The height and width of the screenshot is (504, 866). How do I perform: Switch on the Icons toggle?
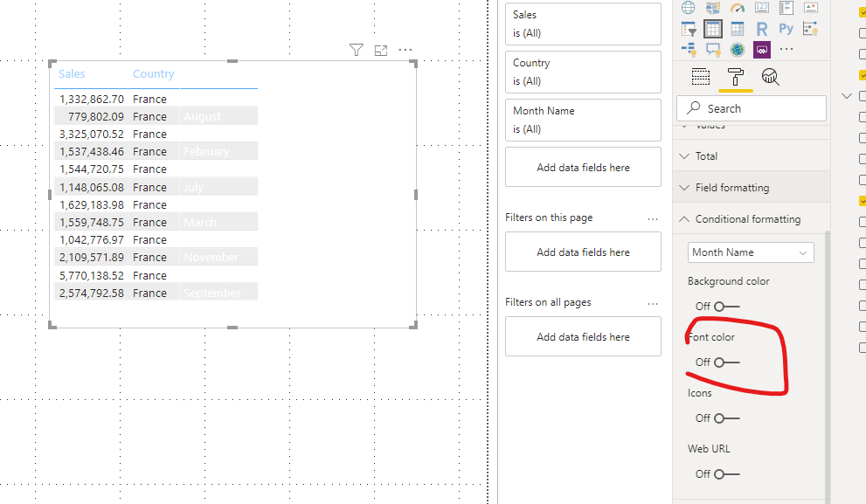pyautogui.click(x=726, y=418)
